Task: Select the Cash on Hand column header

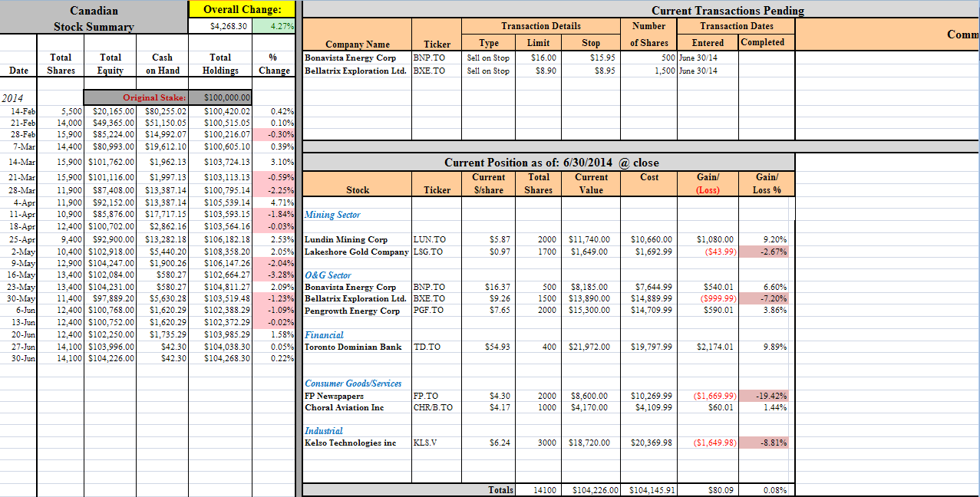Action: (x=162, y=64)
